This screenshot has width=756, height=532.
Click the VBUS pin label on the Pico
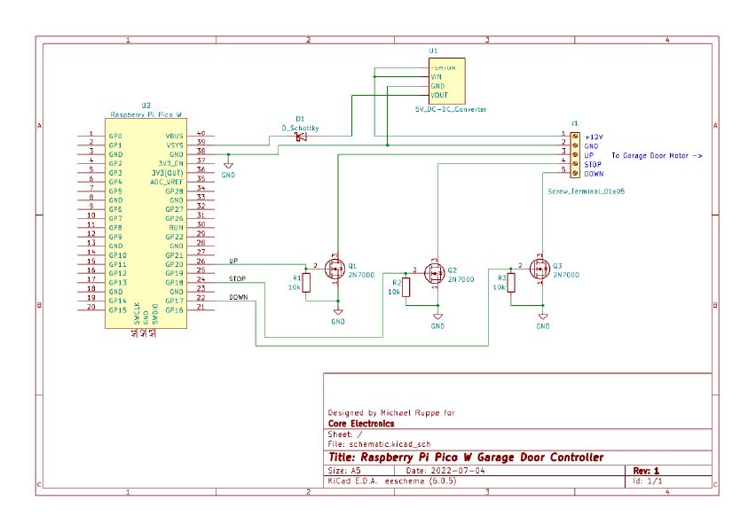[x=174, y=136]
